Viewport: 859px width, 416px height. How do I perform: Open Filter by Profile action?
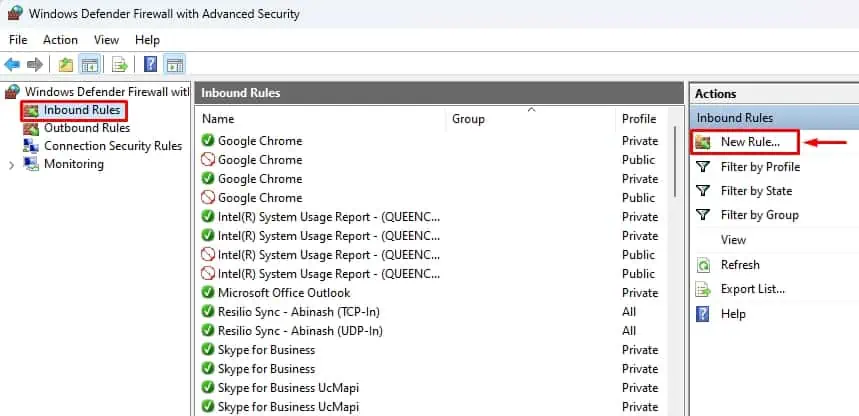(760, 167)
